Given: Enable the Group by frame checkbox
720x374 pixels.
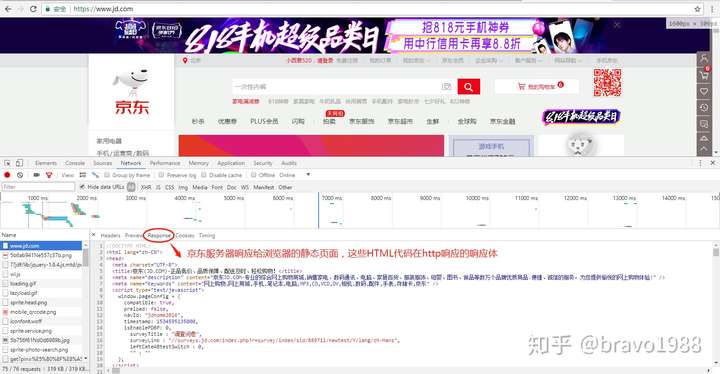Looking at the screenshot, I should point(107,175).
